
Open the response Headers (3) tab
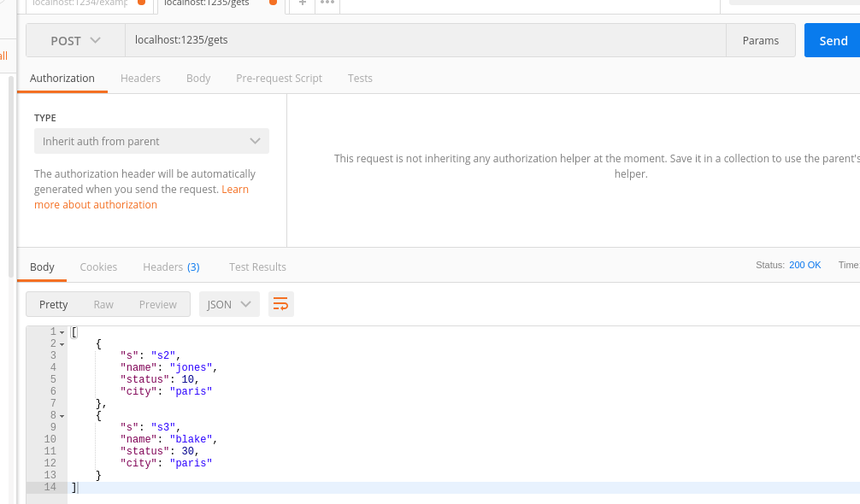(x=171, y=267)
